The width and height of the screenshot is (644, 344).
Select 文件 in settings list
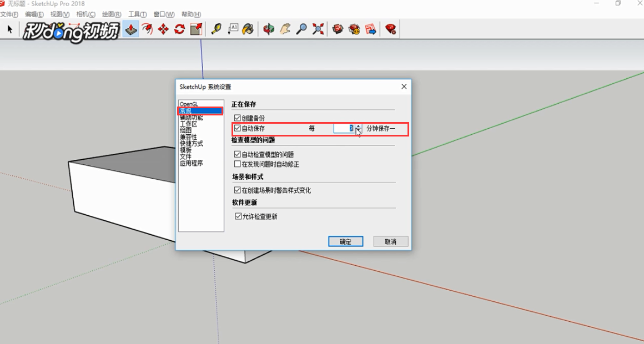tap(185, 157)
